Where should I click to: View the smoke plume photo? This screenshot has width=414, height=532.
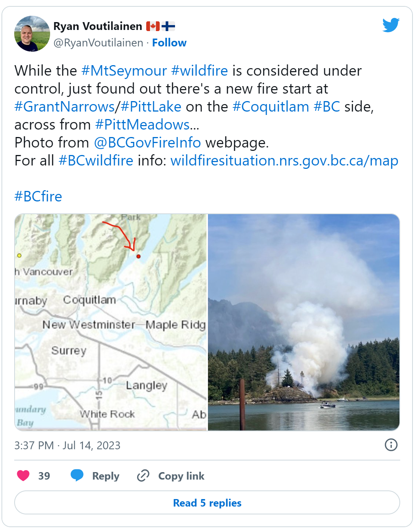click(304, 322)
